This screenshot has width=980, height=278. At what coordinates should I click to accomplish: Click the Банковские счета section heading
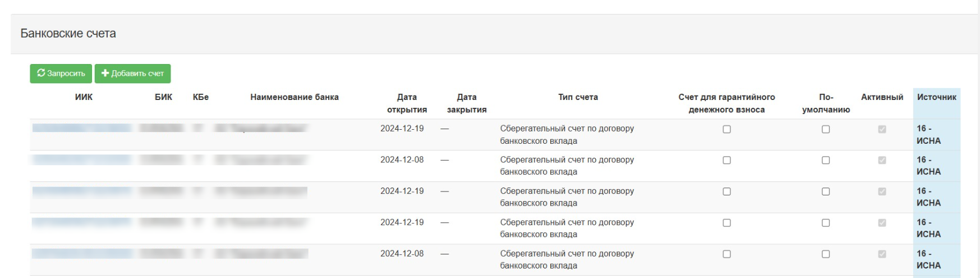coord(68,34)
